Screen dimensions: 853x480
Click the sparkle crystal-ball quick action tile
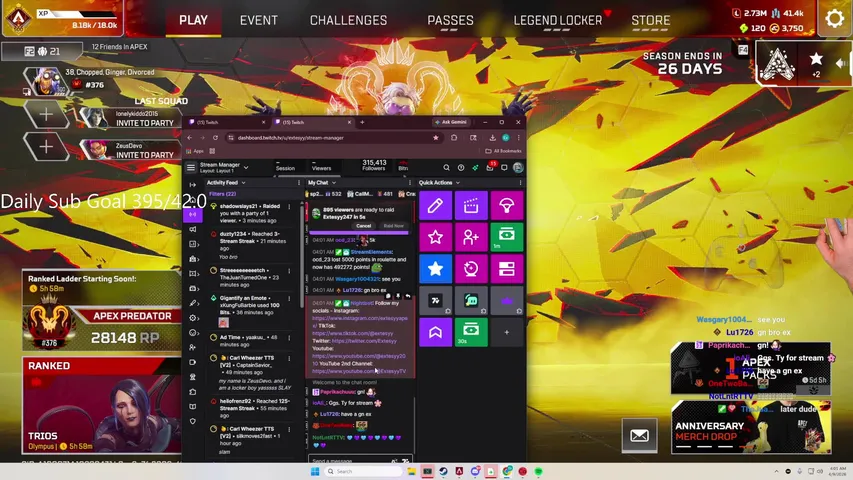click(471, 268)
